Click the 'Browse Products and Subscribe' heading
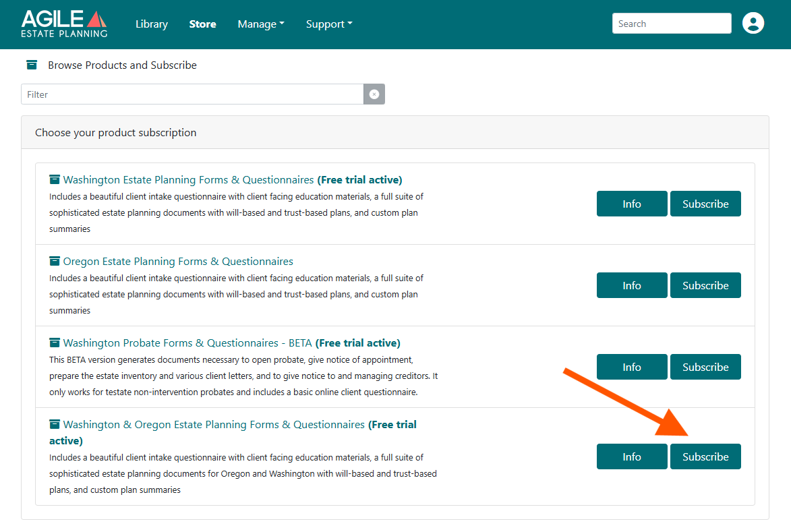 coord(122,65)
